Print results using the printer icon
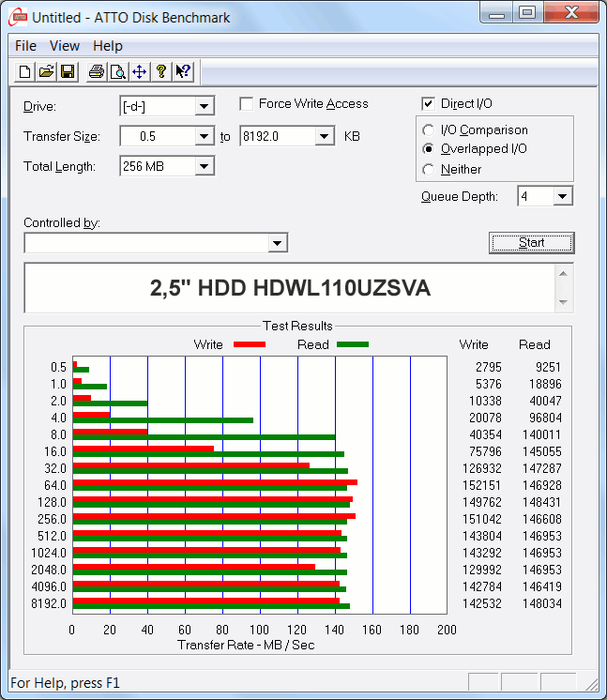607x700 pixels. tap(97, 71)
